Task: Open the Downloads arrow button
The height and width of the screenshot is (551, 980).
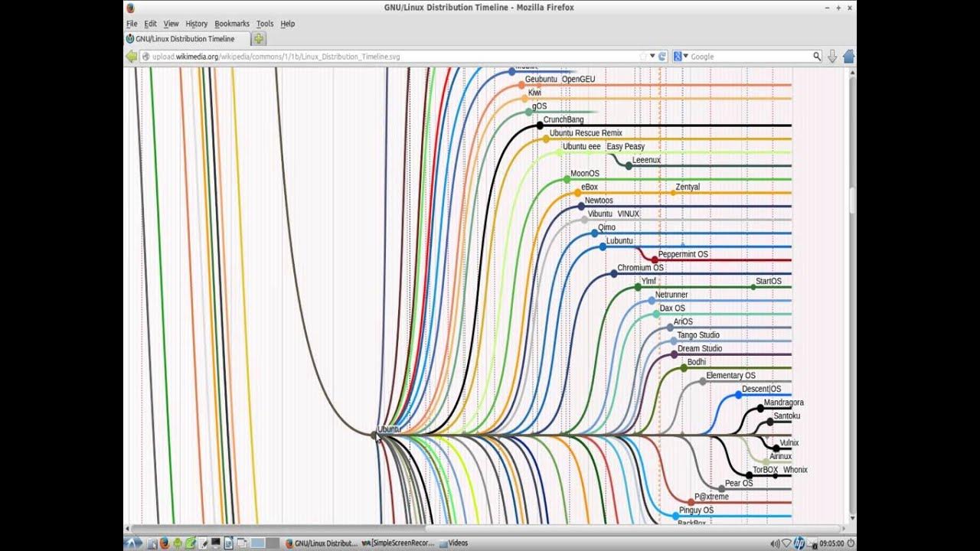Action: point(833,57)
